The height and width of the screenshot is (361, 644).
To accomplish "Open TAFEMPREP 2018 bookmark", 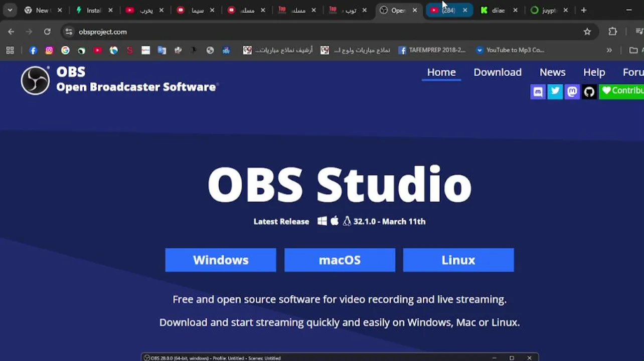I will [x=432, y=50].
